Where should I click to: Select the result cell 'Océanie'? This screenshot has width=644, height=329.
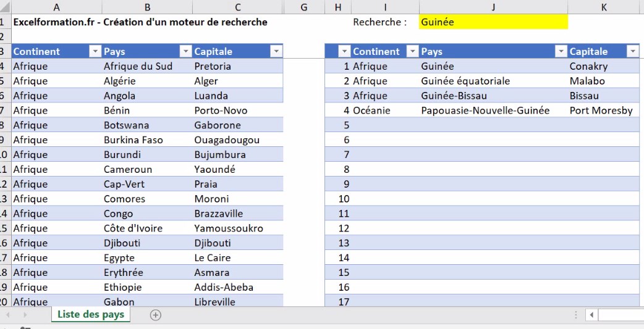click(385, 110)
